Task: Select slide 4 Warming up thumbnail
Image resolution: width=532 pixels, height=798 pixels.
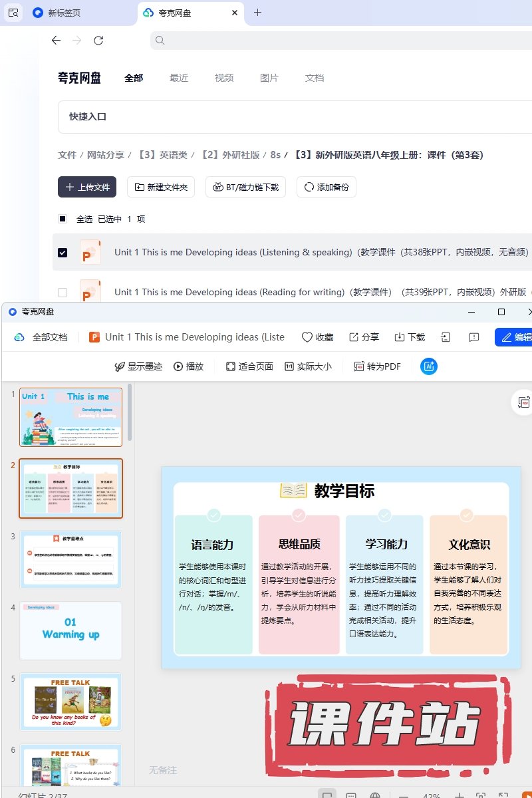Action: coord(70,630)
